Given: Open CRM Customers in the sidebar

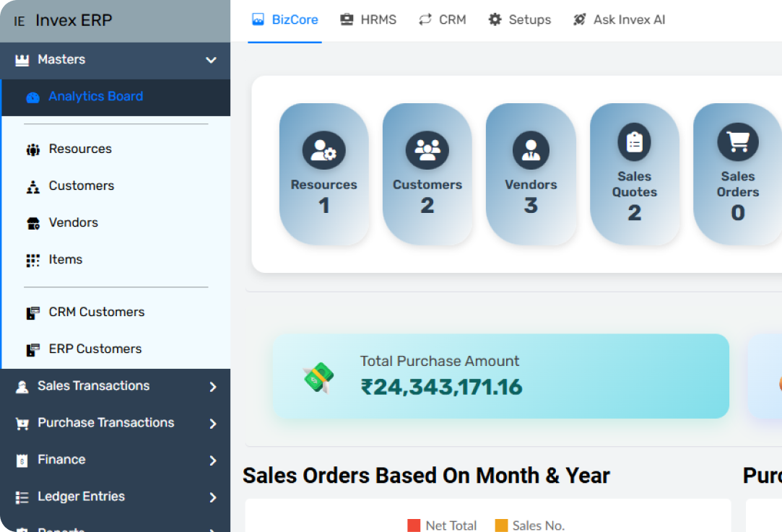Looking at the screenshot, I should 96,312.
